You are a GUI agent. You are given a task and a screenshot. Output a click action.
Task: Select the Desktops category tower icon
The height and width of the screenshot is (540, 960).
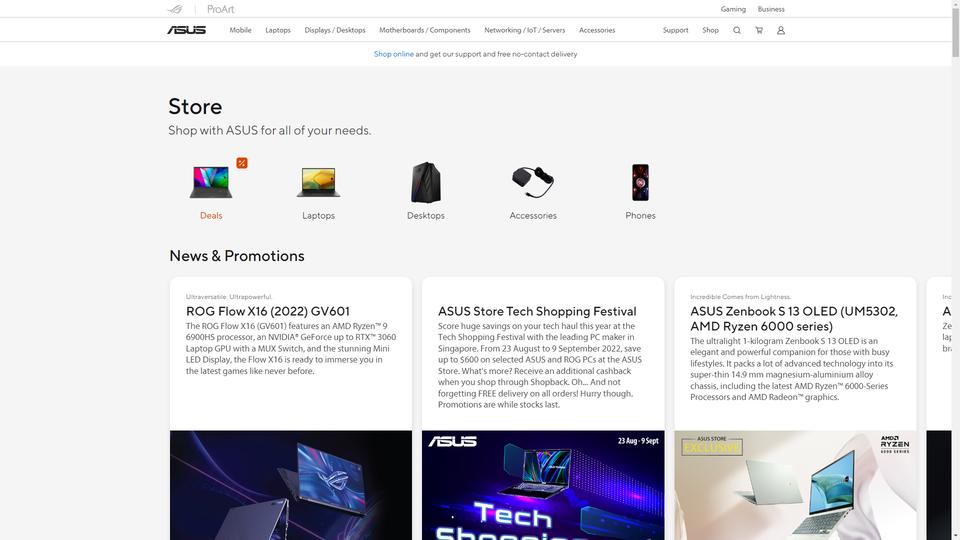coord(426,182)
